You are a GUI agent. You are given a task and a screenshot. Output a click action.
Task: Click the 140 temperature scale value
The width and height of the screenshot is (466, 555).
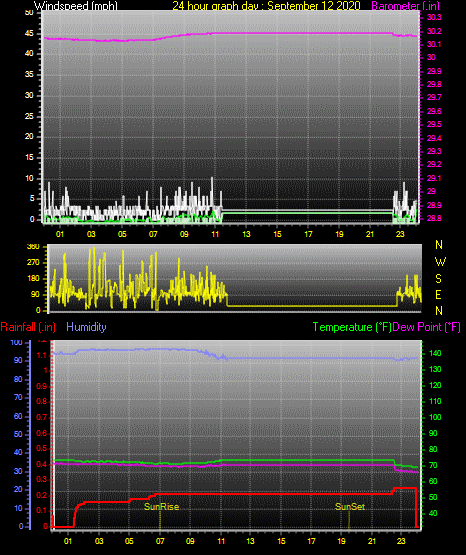pyautogui.click(x=435, y=353)
